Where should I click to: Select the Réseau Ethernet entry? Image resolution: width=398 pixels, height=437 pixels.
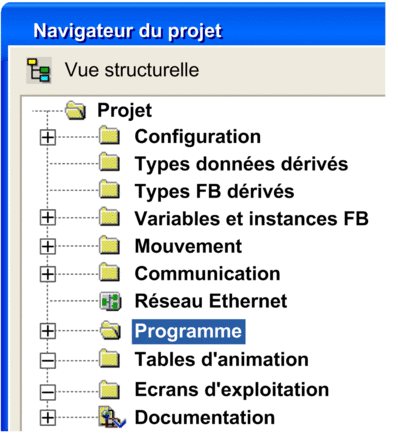coord(211,301)
